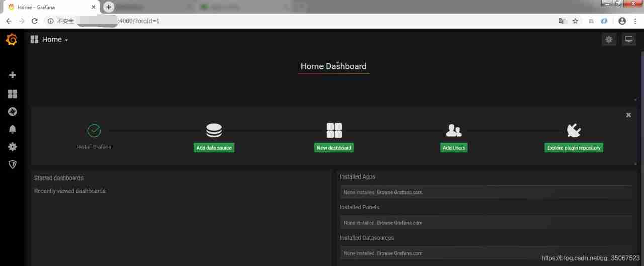The height and width of the screenshot is (266, 644).
Task: Open a new browser tab with plus
Action: 109,7
